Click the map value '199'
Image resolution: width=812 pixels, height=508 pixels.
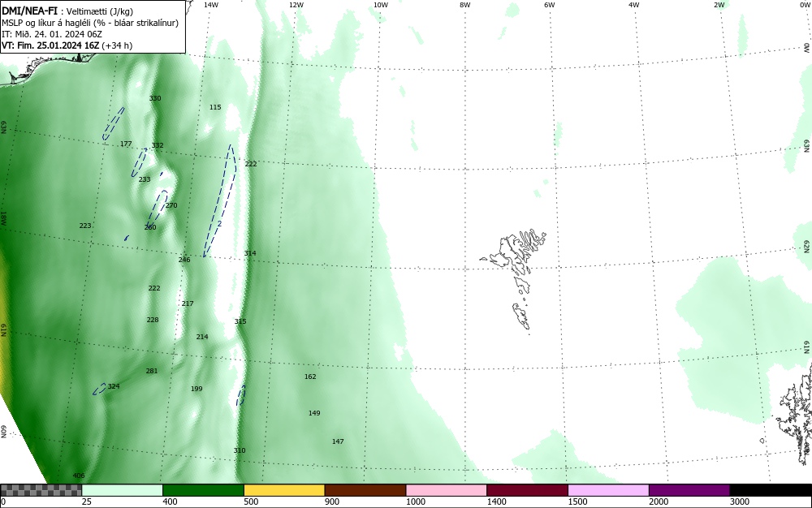(197, 389)
